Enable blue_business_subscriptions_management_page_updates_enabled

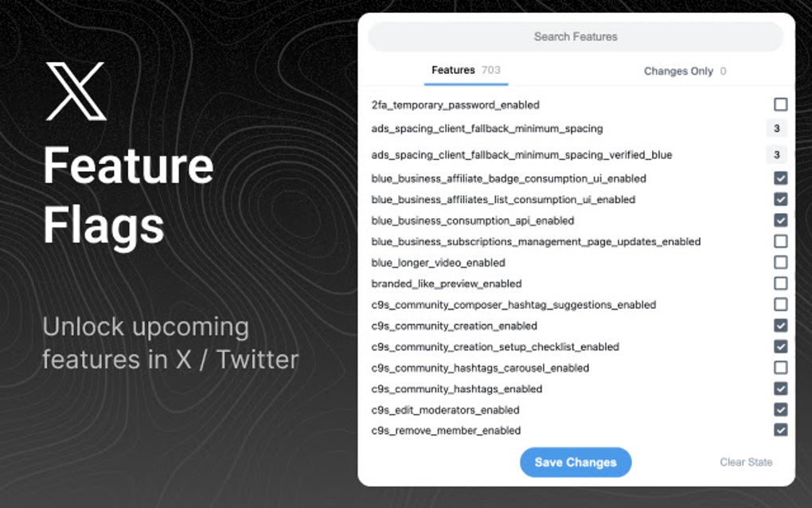780,241
